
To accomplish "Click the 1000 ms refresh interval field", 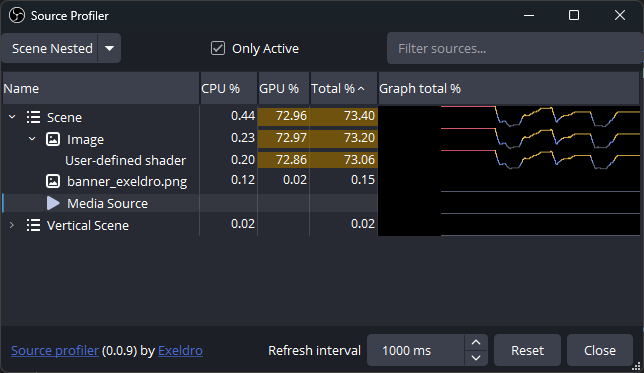I will click(x=416, y=350).
